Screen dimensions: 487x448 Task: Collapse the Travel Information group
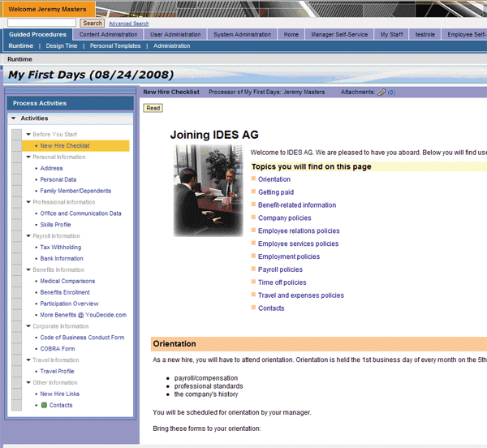tap(28, 360)
